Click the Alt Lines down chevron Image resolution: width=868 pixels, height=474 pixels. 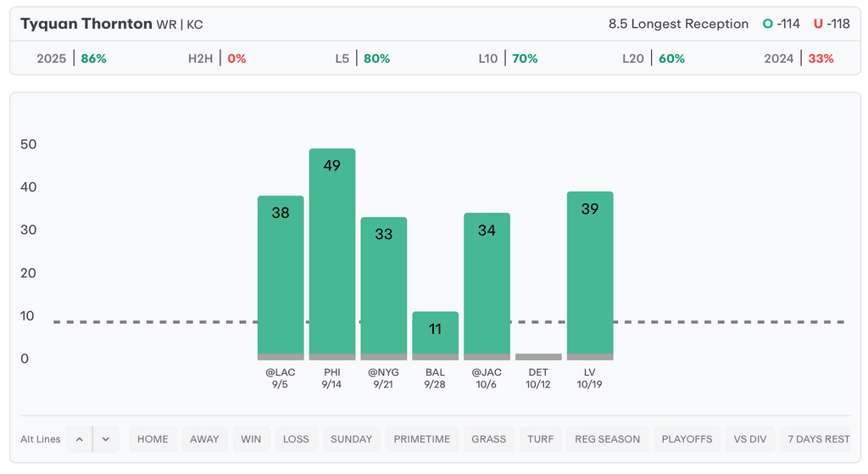point(106,439)
